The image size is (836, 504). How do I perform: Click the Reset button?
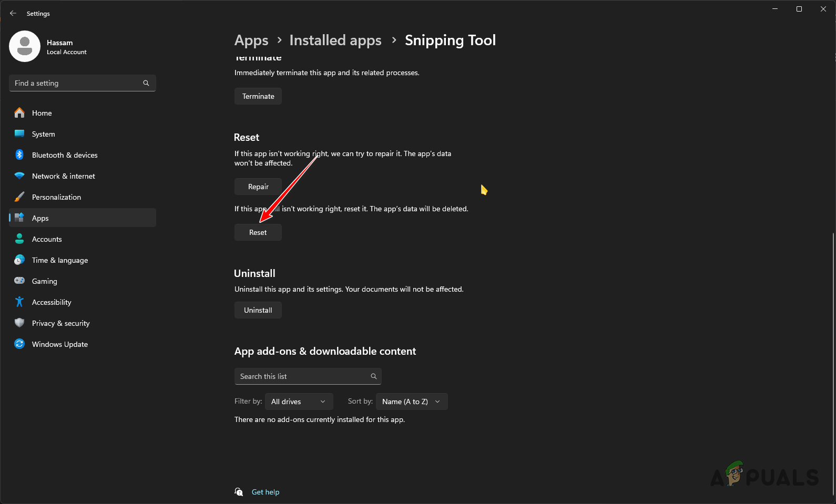258,232
